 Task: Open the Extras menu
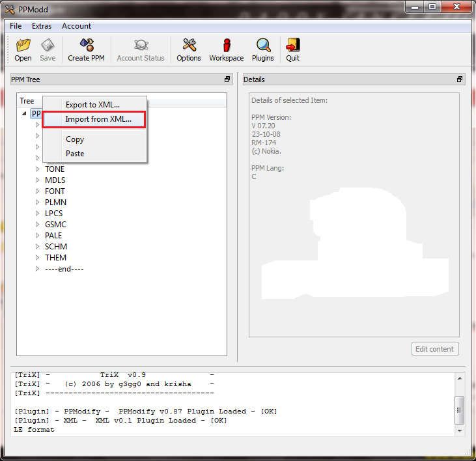pyautogui.click(x=42, y=26)
